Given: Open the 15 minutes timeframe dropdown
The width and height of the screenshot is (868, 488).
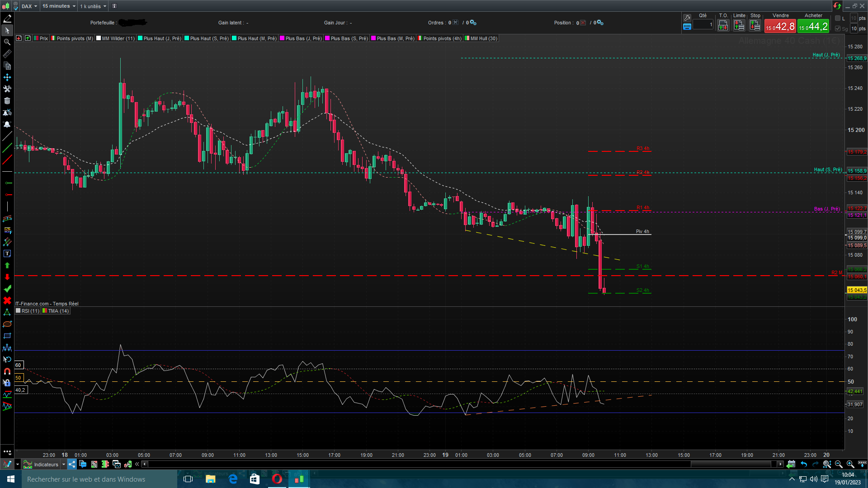Looking at the screenshot, I should [59, 6].
